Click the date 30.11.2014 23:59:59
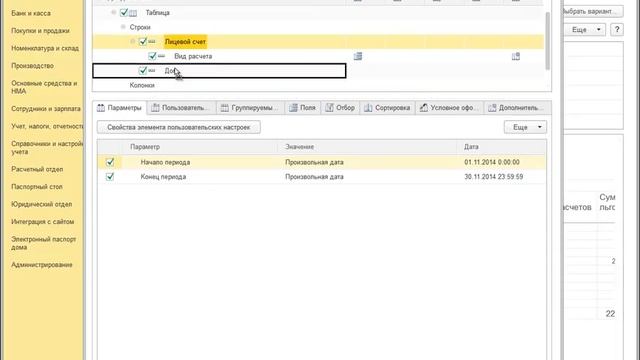Viewport: 640px width, 360px height. (x=493, y=177)
